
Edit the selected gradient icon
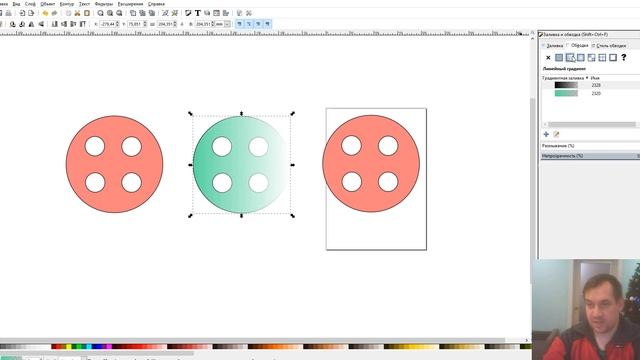pos(556,134)
